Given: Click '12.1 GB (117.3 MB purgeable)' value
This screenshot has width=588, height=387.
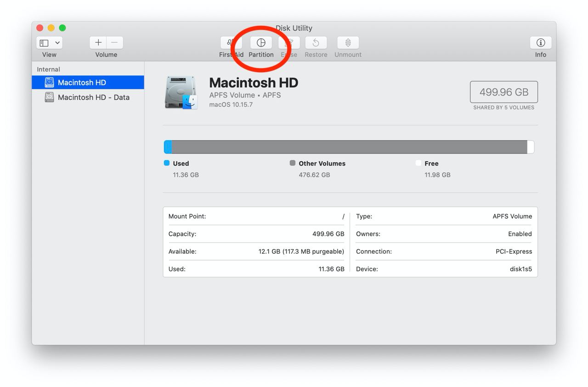Looking at the screenshot, I should [x=301, y=251].
